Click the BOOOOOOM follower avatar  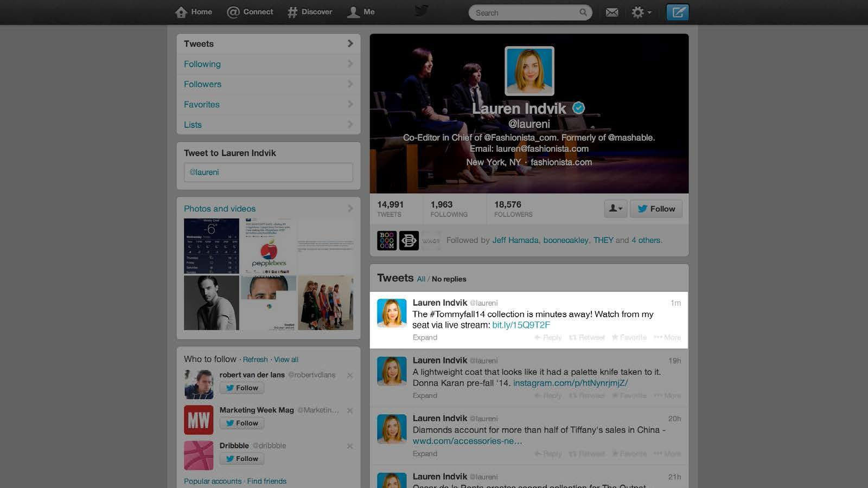(x=387, y=240)
